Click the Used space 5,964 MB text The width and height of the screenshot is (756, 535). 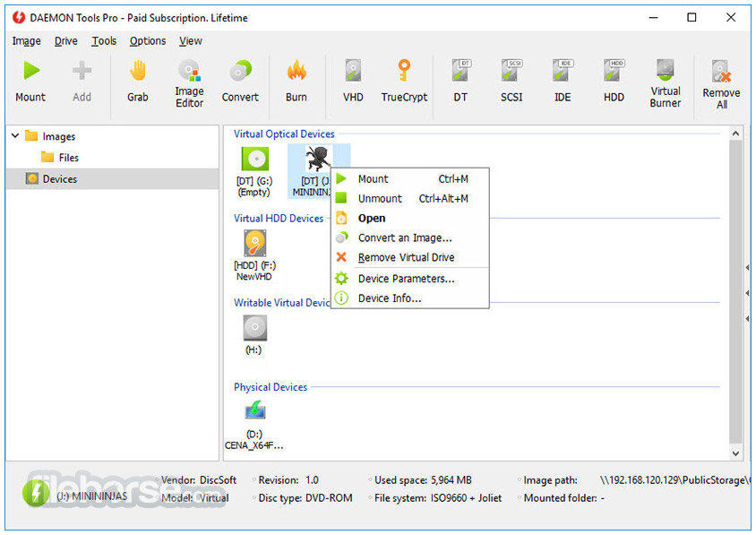pyautogui.click(x=423, y=480)
